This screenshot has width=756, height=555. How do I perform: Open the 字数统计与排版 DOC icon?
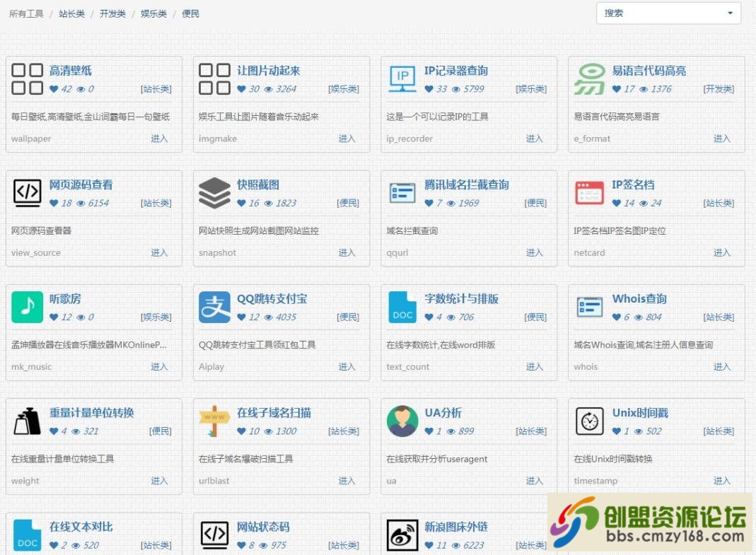[402, 307]
